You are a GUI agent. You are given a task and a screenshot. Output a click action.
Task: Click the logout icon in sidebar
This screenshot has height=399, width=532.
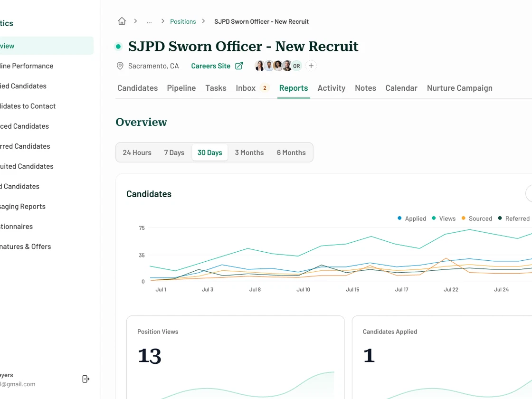point(86,379)
